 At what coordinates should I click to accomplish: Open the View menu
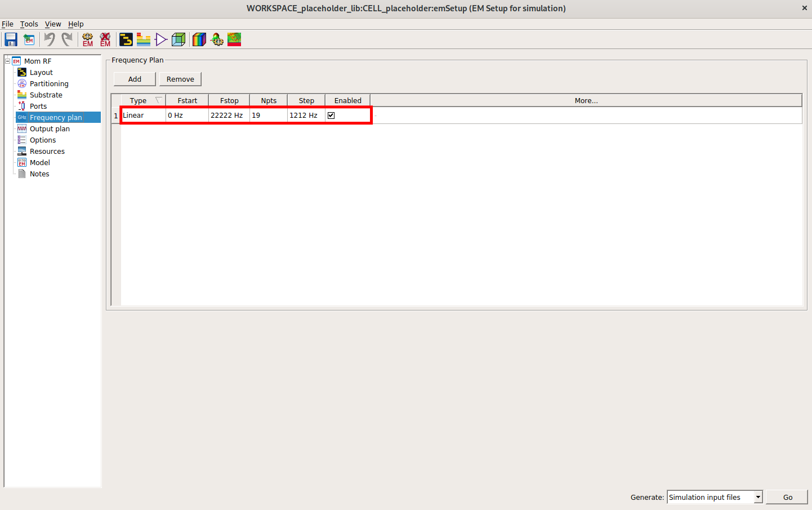[53, 24]
